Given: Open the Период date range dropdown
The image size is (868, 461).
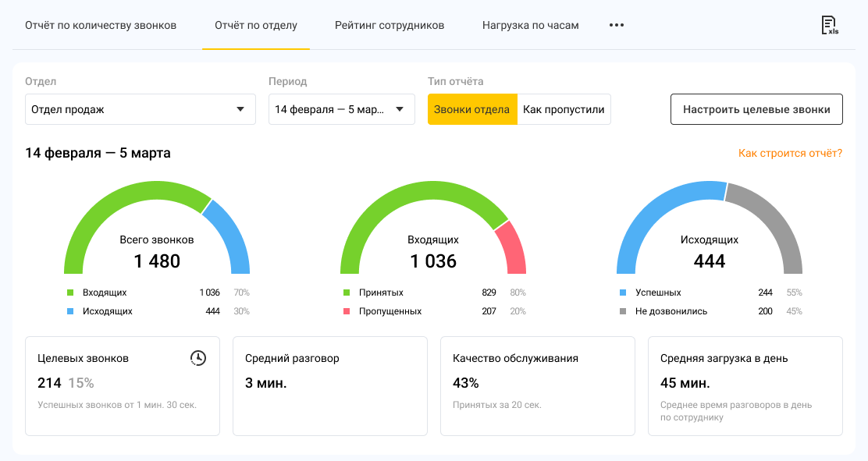Looking at the screenshot, I should (341, 109).
